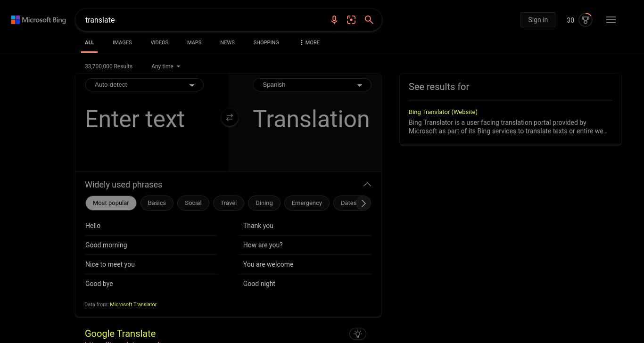This screenshot has width=644, height=343.
Task: Choose the phrase Good night
Action: click(259, 284)
